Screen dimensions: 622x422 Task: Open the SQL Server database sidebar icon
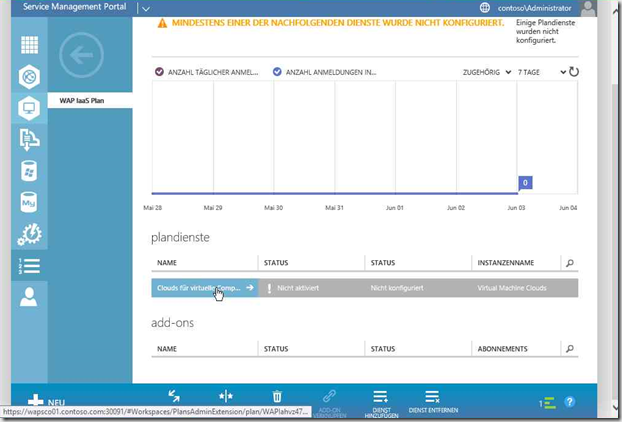click(x=29, y=171)
